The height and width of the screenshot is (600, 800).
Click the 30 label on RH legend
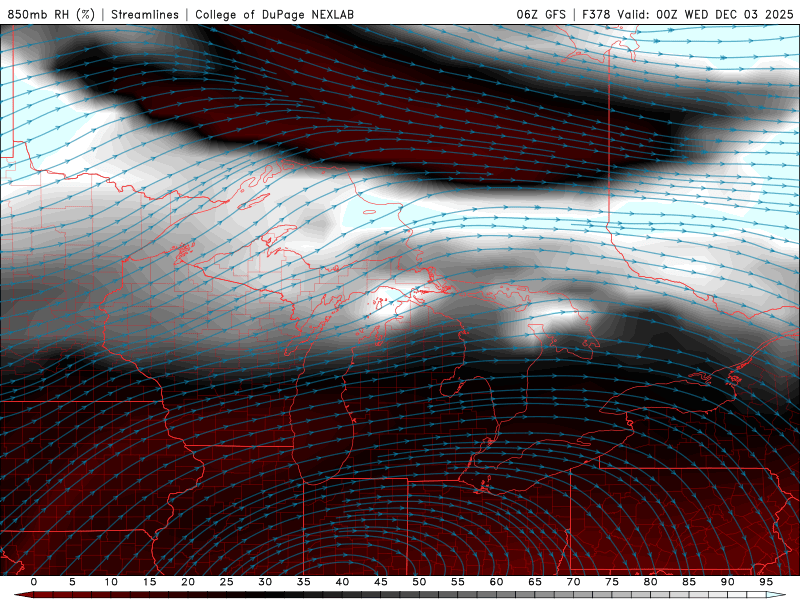click(x=265, y=582)
